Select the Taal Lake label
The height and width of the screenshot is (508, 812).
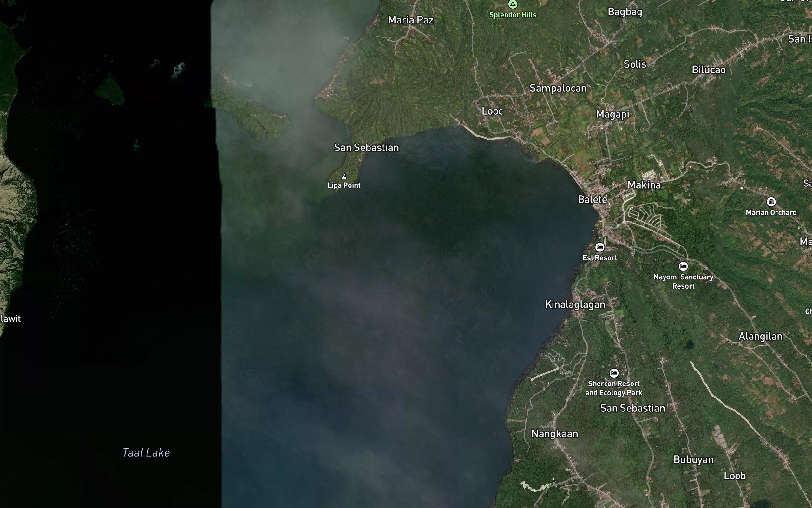tap(146, 452)
